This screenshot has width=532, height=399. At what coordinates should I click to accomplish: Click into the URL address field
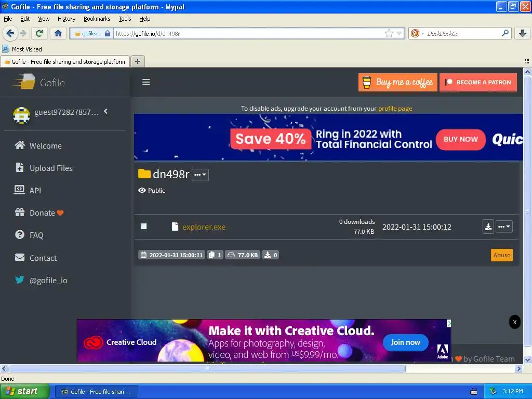click(249, 33)
